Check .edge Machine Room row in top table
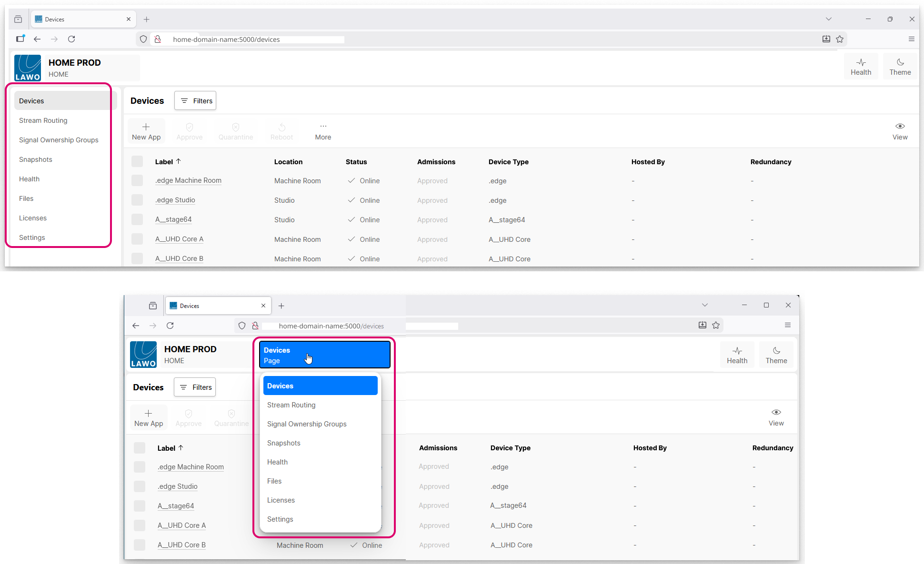Viewport: 924px width, 564px height. point(137,180)
